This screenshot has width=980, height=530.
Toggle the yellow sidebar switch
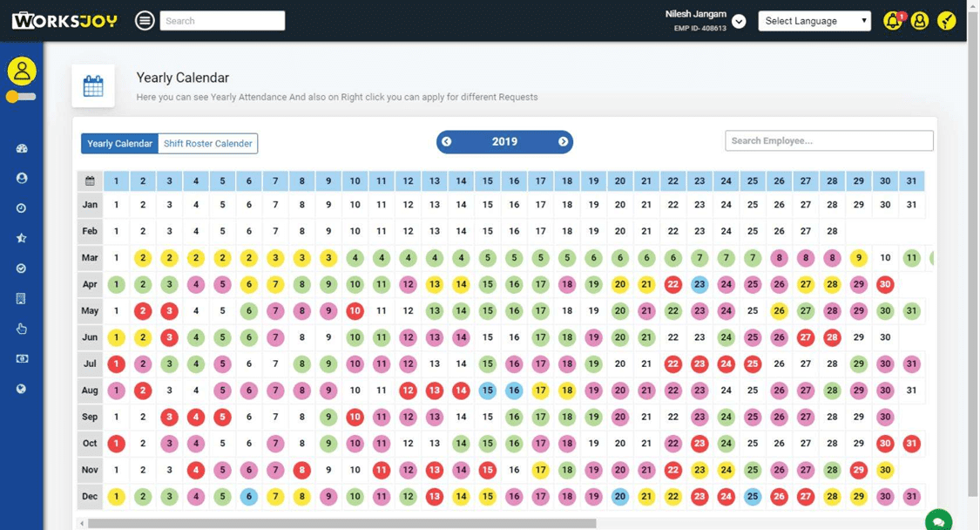click(20, 97)
